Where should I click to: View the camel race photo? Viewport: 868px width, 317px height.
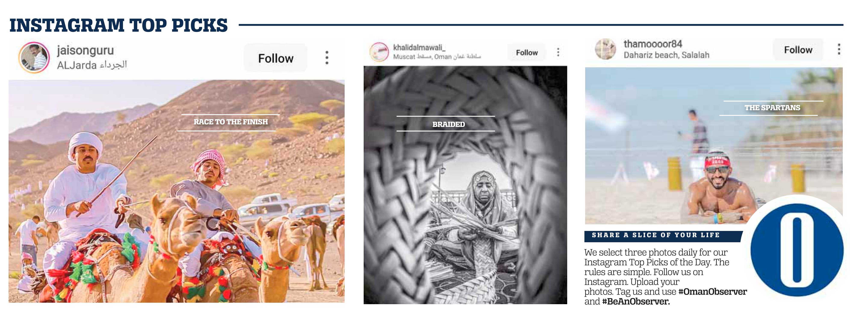coord(177,191)
